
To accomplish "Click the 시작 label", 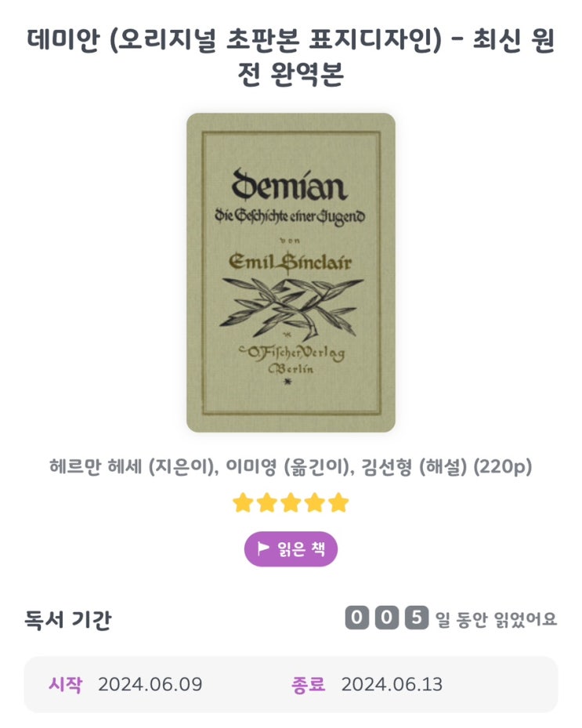I will tap(66, 685).
